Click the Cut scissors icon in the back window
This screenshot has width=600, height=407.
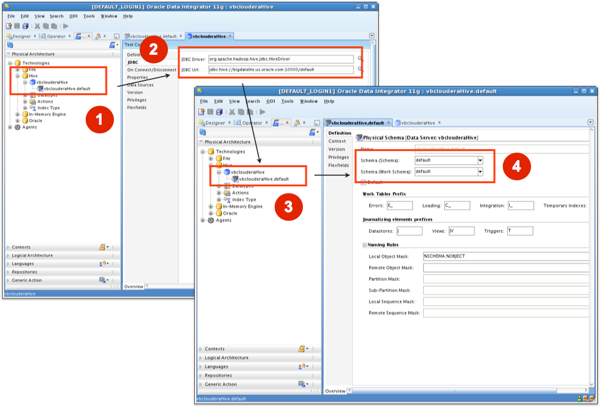[x=37, y=26]
